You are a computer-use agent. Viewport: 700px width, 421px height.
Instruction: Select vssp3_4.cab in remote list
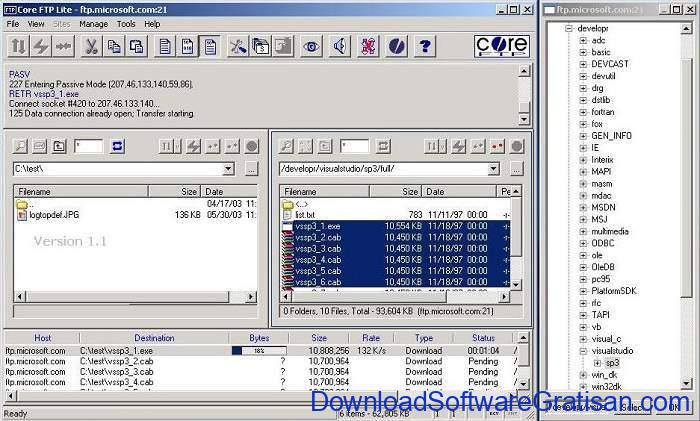tap(318, 260)
